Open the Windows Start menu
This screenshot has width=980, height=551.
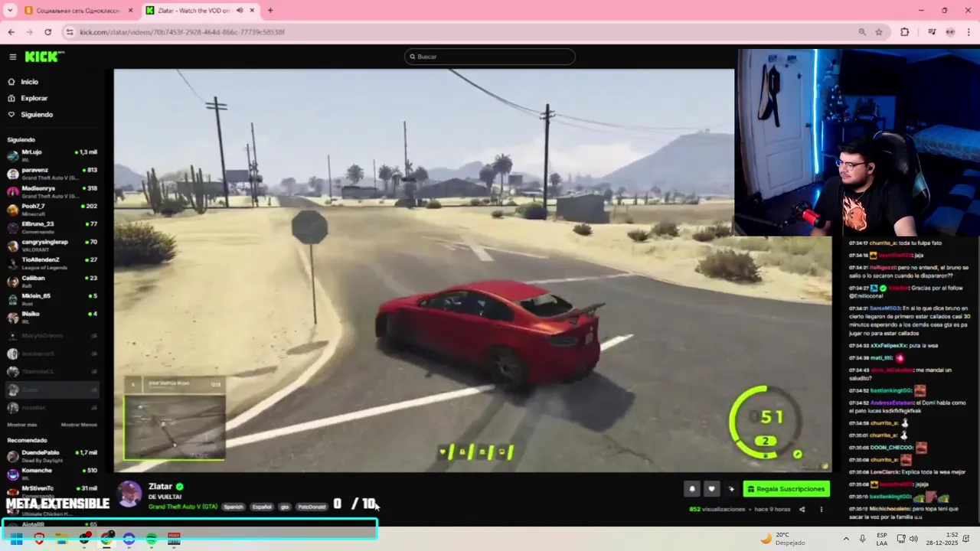15,539
